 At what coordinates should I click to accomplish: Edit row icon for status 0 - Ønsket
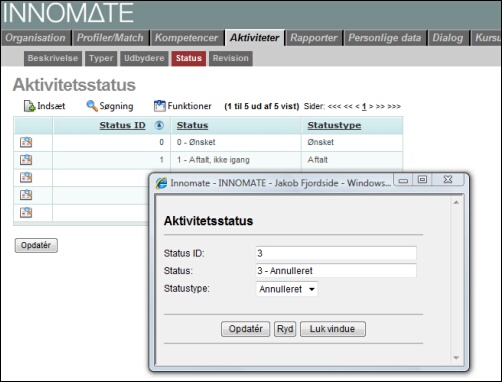26,142
